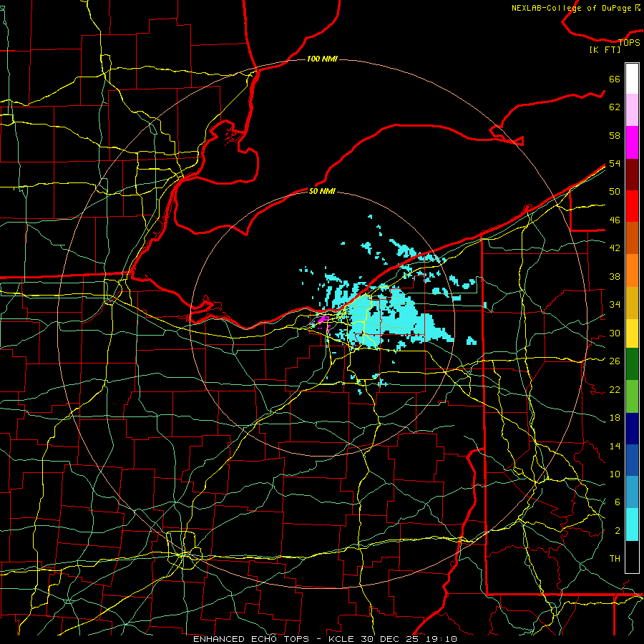Click the legend value 2

tap(618, 531)
